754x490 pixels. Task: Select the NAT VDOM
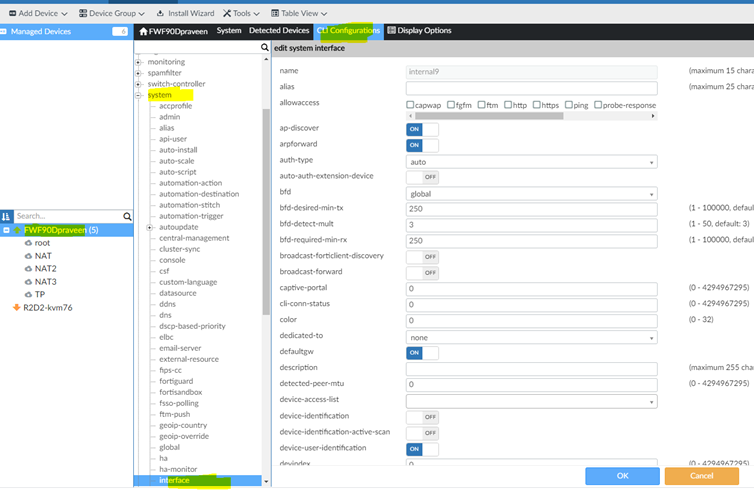[43, 256]
